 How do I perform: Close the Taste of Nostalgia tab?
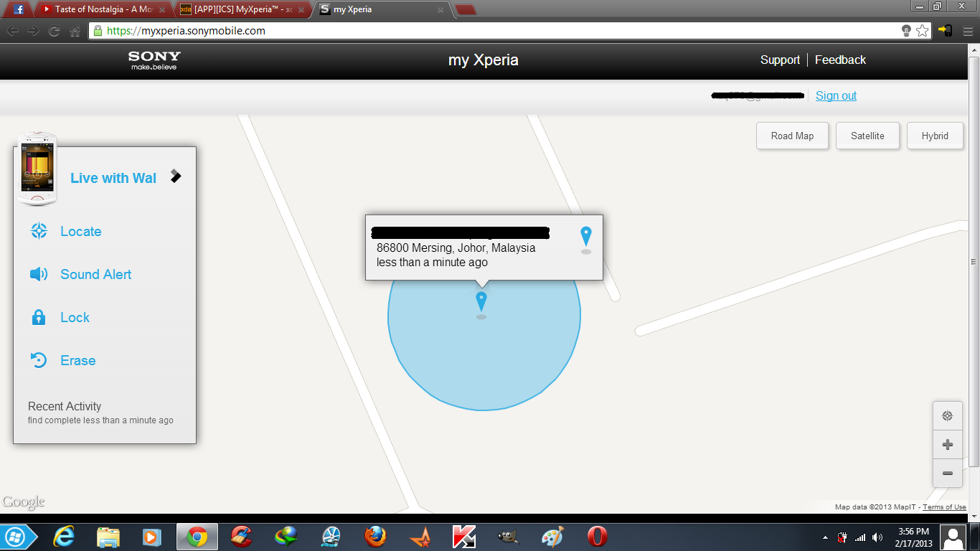[163, 10]
